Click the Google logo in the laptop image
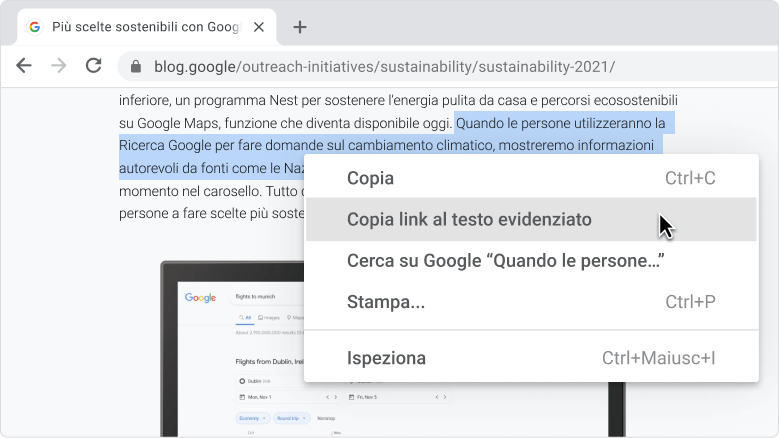 pos(200,297)
